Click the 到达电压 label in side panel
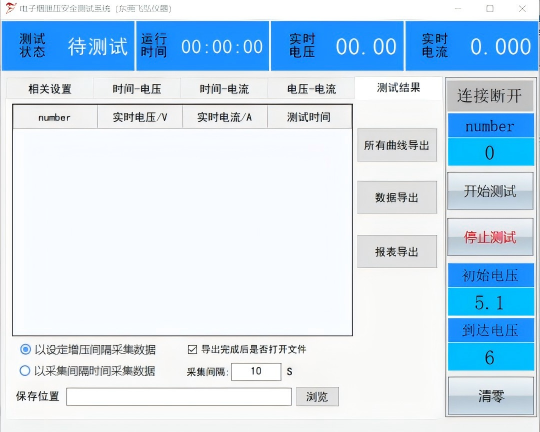This screenshot has height=432, width=540. pos(491,330)
